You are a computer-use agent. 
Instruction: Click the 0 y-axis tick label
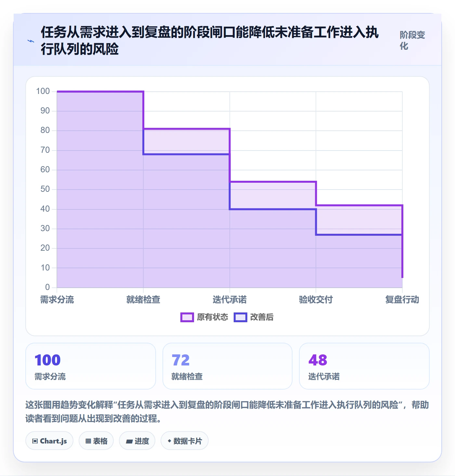pyautogui.click(x=47, y=287)
